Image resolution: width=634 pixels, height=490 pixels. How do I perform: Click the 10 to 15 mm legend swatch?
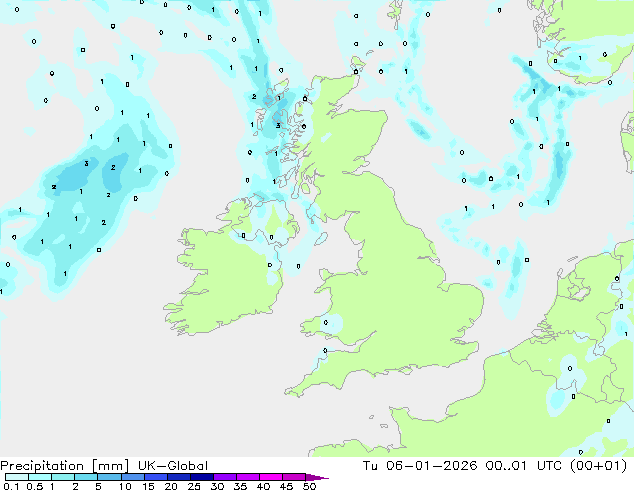[x=133, y=477]
